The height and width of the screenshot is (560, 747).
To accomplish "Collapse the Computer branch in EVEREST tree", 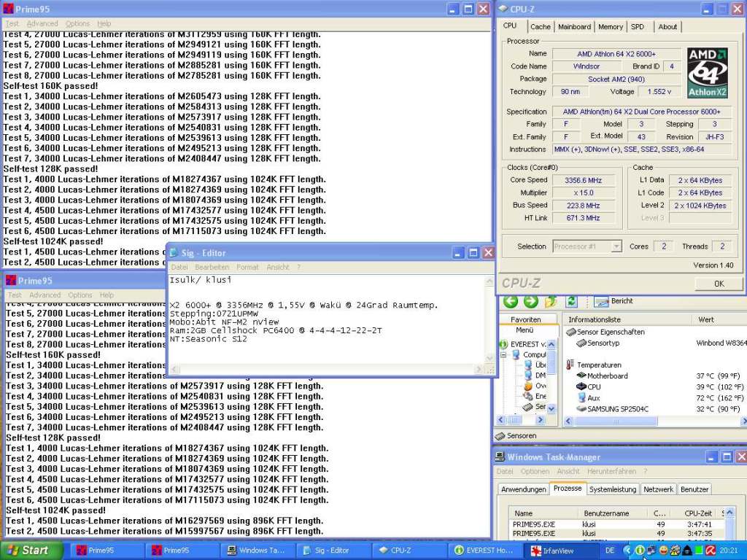I will [503, 355].
